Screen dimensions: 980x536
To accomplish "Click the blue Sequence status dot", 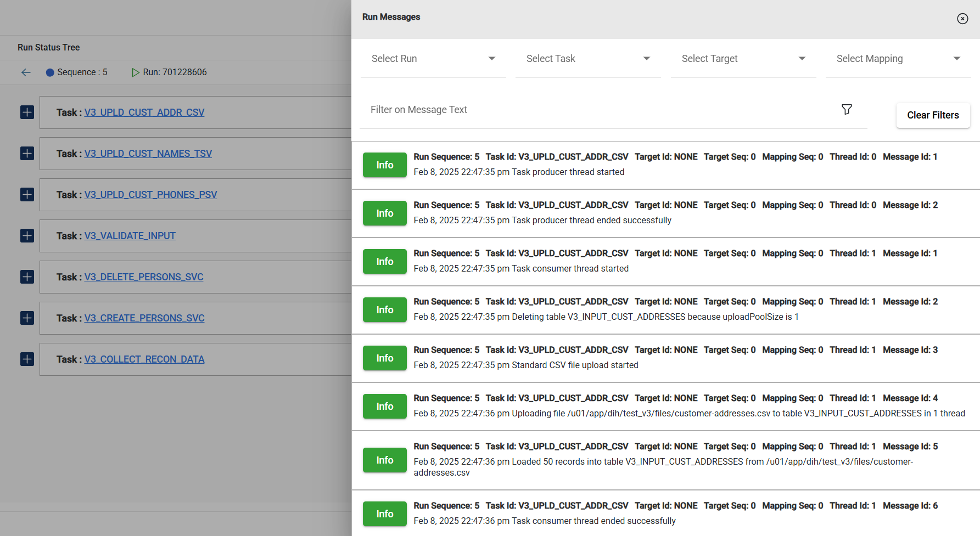I will (x=50, y=72).
